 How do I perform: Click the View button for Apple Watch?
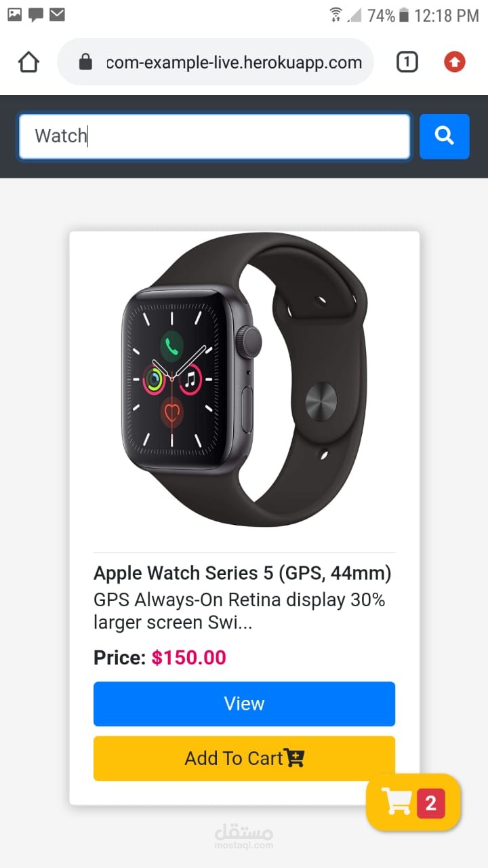[x=244, y=704]
